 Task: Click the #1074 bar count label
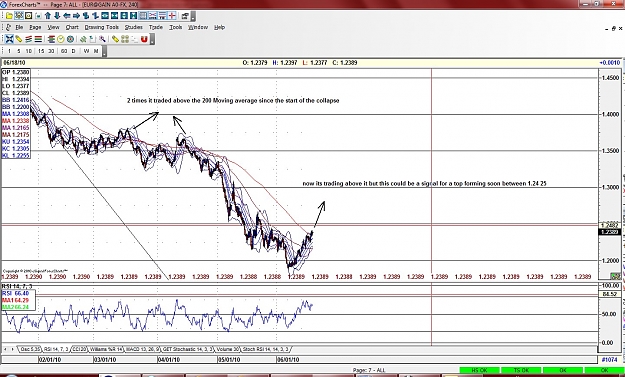click(609, 360)
